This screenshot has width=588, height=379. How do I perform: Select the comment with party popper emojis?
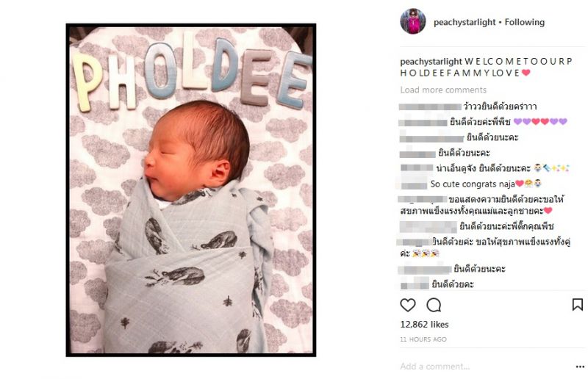tap(485, 248)
